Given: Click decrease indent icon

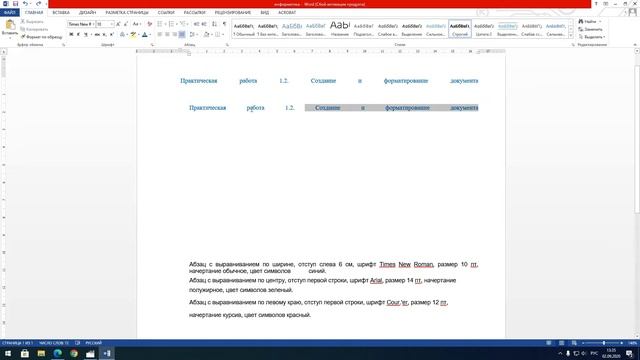Looking at the screenshot, I should coord(196,24).
